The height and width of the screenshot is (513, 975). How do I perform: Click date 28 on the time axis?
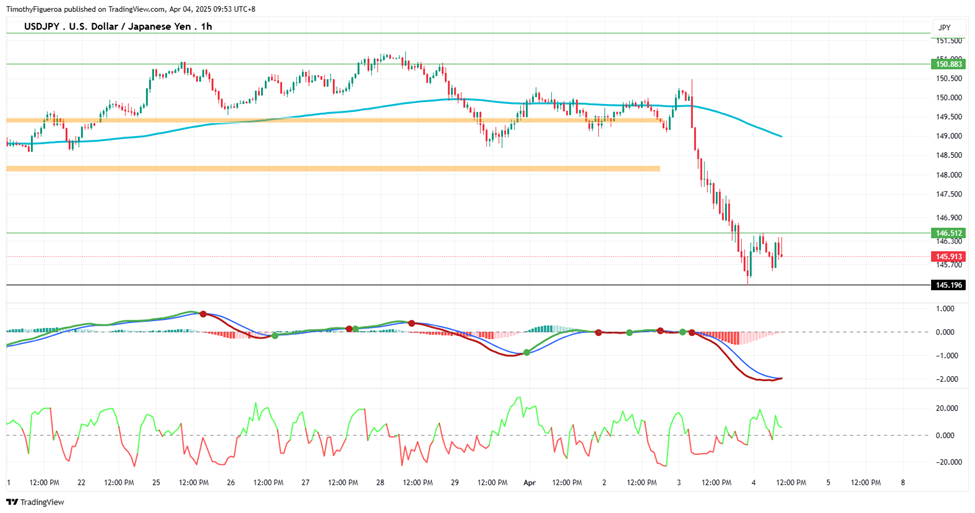pyautogui.click(x=380, y=483)
